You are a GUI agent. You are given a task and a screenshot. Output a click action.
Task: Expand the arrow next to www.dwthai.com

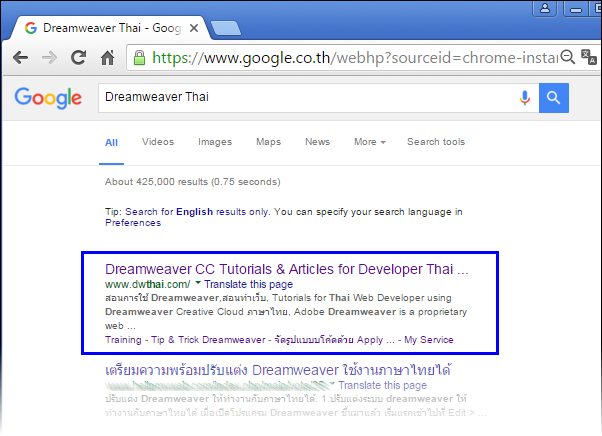click(198, 283)
